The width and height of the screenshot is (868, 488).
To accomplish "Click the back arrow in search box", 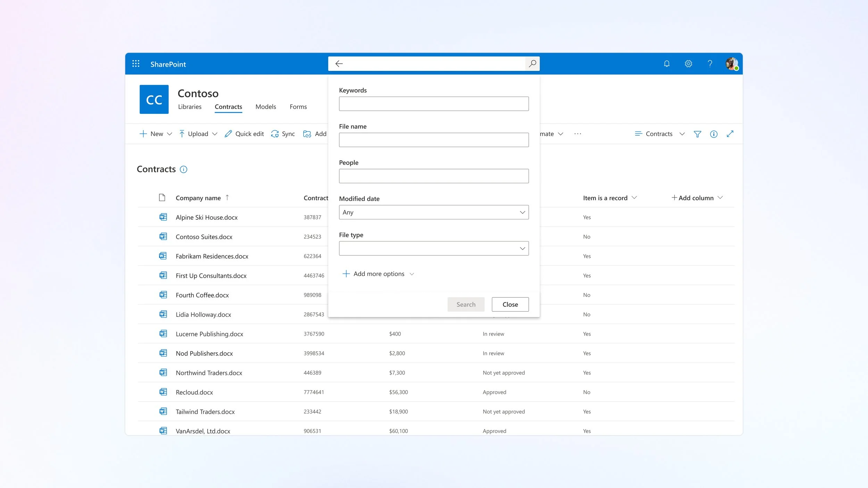I will point(339,64).
